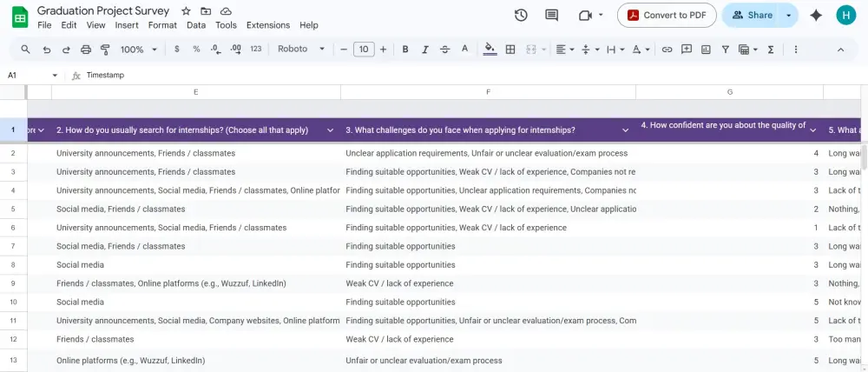Image resolution: width=868 pixels, height=372 pixels.
Task: Click the Share button
Action: [753, 16]
